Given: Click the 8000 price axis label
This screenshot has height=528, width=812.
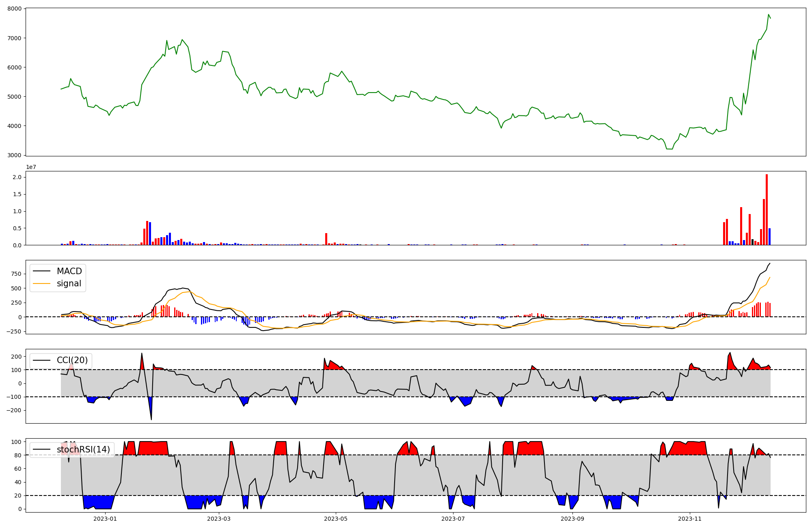Looking at the screenshot, I should [x=15, y=9].
